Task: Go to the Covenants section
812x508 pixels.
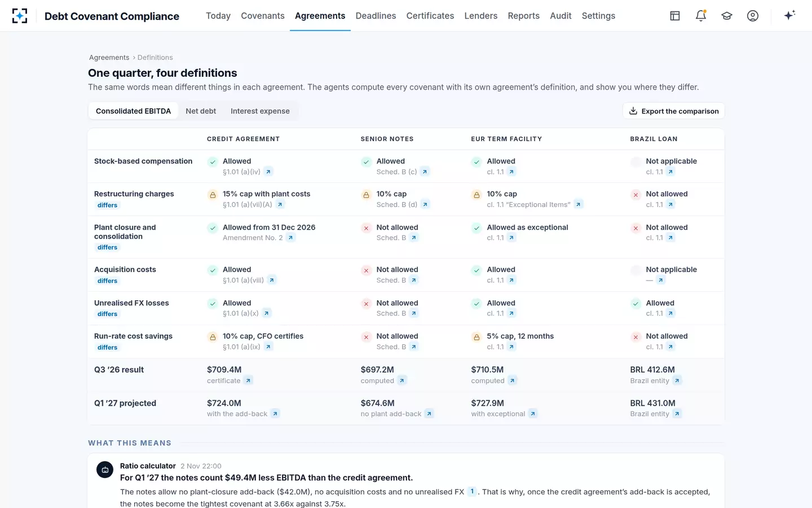Action: 263,16
